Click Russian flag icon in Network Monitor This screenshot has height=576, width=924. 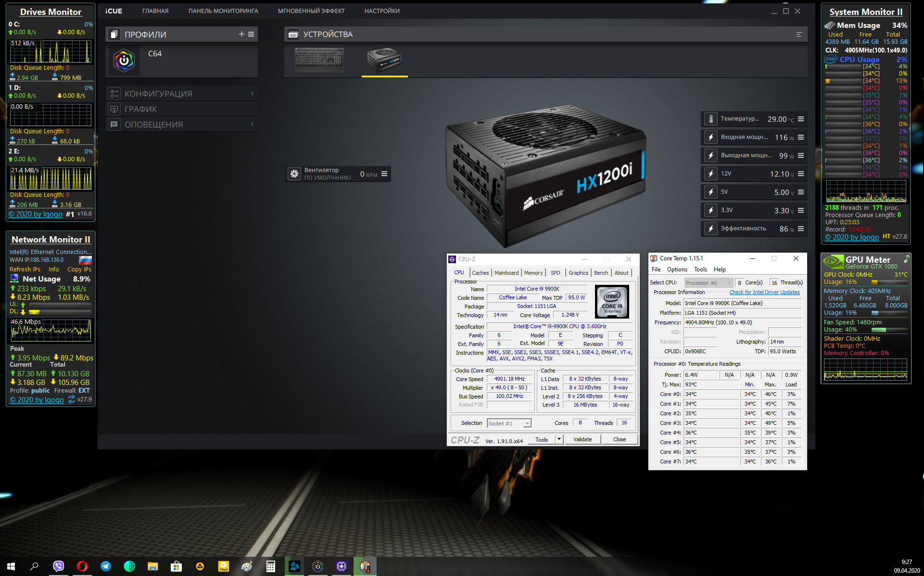(x=85, y=260)
